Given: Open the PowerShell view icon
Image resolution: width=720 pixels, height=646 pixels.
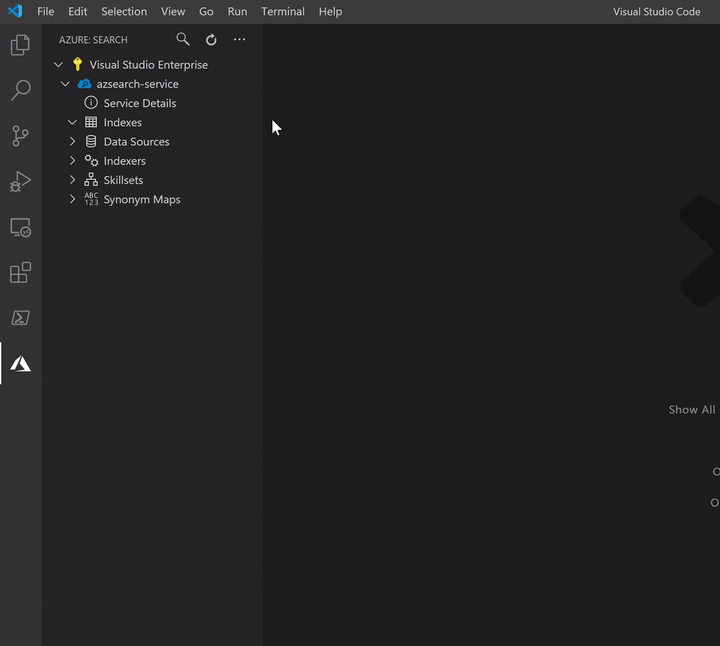Looking at the screenshot, I should tap(20, 318).
